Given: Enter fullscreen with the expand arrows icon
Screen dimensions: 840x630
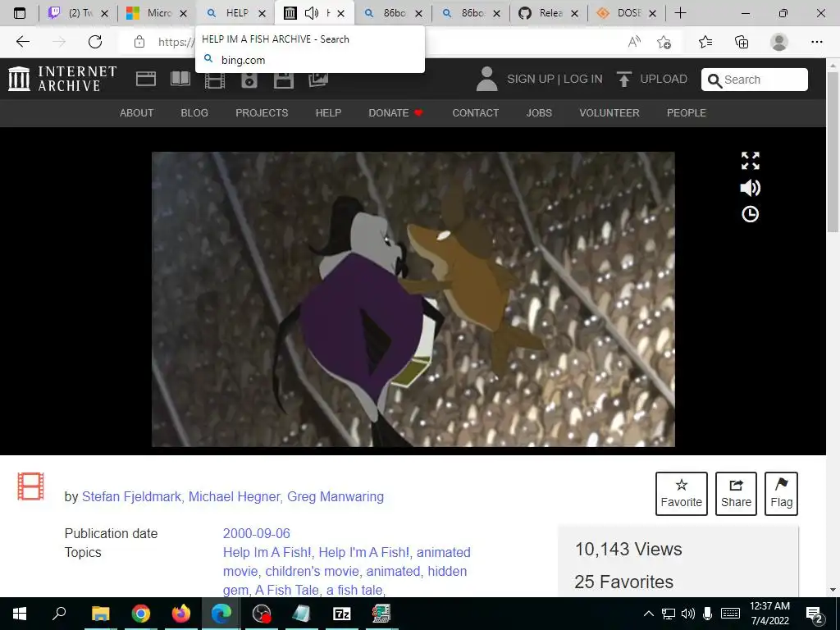Looking at the screenshot, I should tap(750, 160).
